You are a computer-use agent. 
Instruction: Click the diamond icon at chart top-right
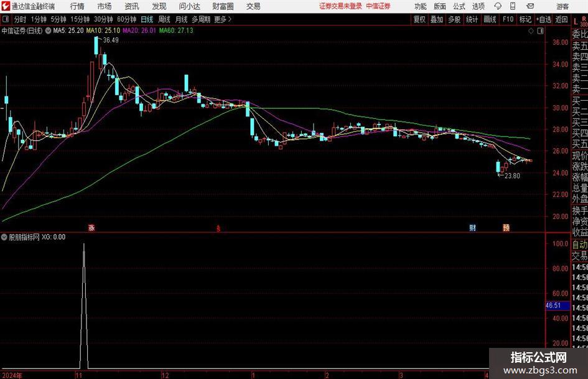(531, 31)
